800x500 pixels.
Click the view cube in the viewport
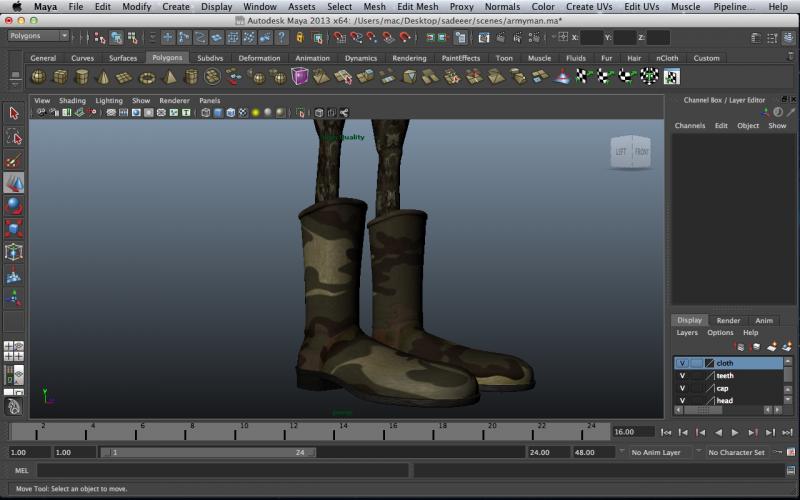pyautogui.click(x=630, y=151)
